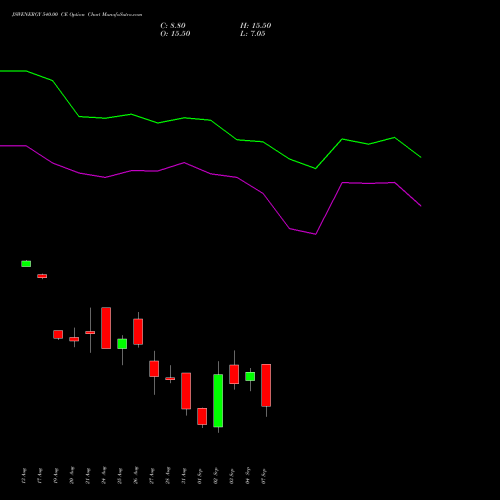This screenshot has height=500, width=500.
Task: Click the '07 Sep' date axis label
Action: tap(264, 476)
